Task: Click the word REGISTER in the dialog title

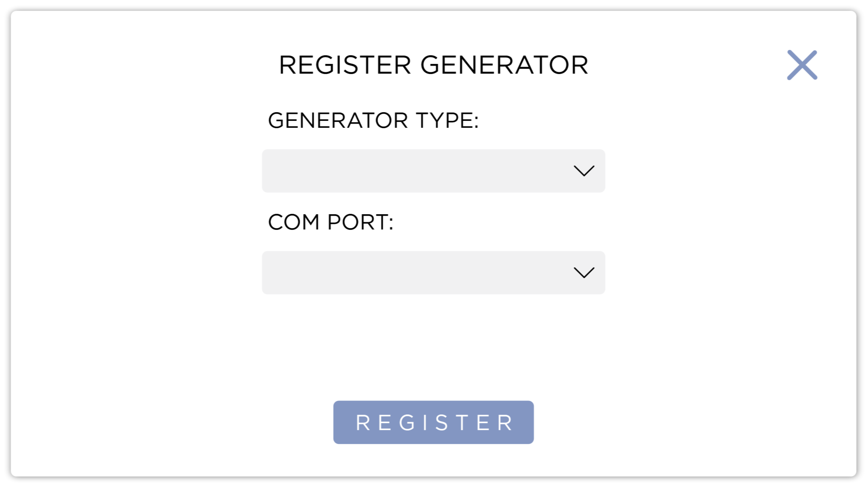Action: pos(345,65)
